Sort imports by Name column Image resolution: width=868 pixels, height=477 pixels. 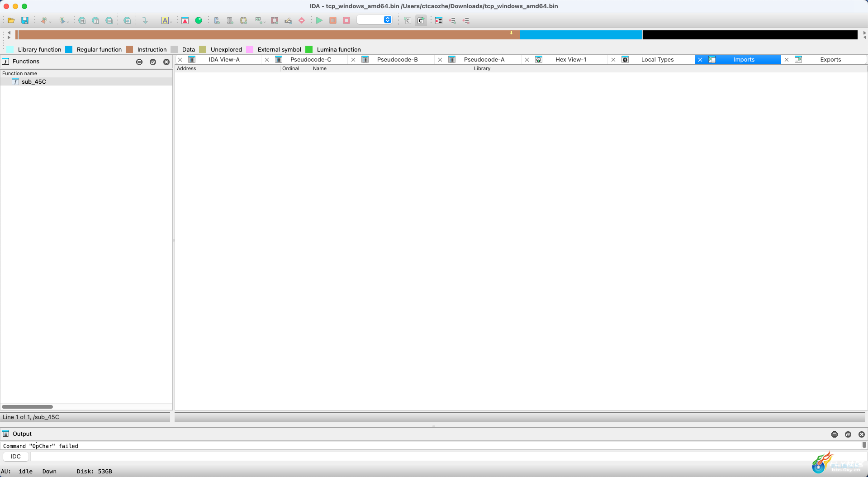coord(391,68)
